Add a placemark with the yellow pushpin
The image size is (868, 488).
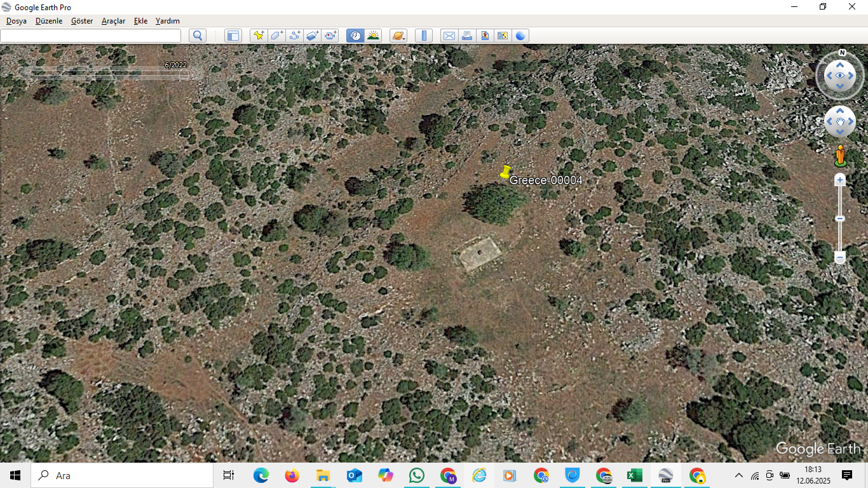click(x=259, y=36)
